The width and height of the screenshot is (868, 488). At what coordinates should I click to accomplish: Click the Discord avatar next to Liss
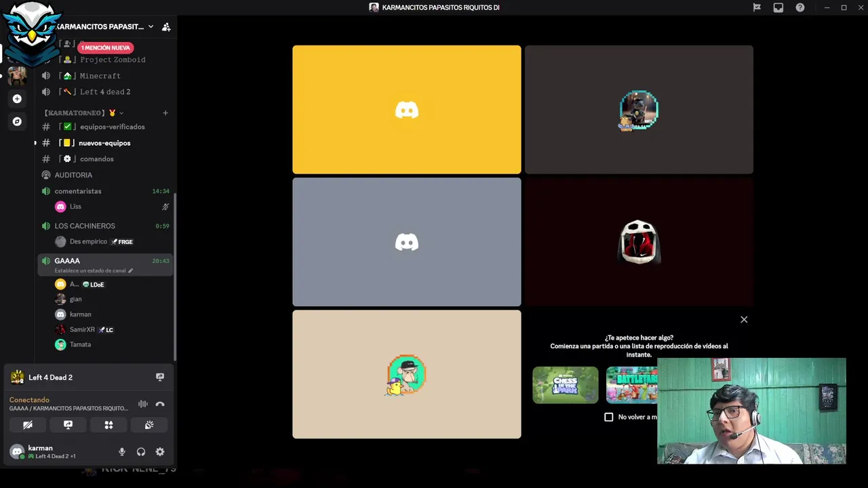pos(60,207)
